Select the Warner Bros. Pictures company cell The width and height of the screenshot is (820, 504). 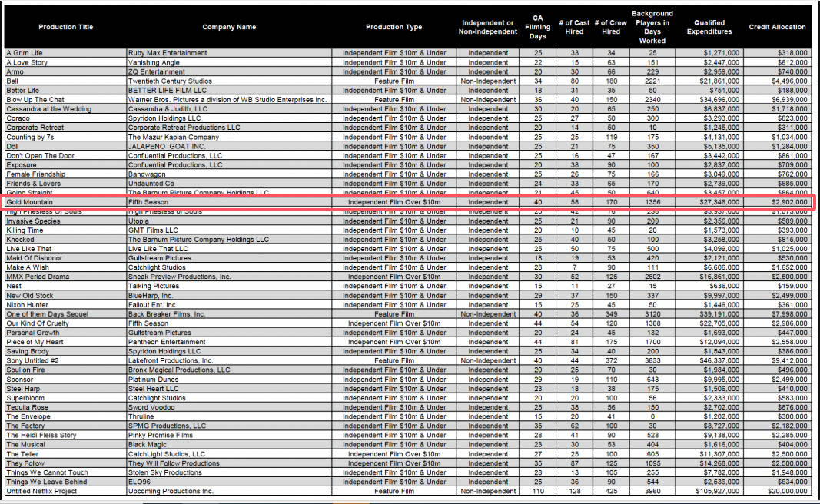pyautogui.click(x=229, y=99)
